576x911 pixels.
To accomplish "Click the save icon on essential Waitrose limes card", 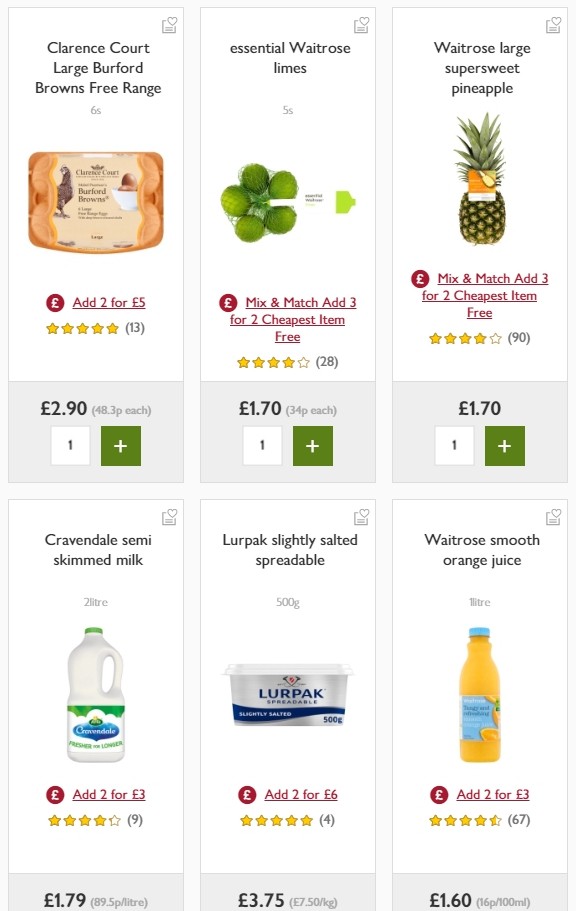I will (361, 25).
